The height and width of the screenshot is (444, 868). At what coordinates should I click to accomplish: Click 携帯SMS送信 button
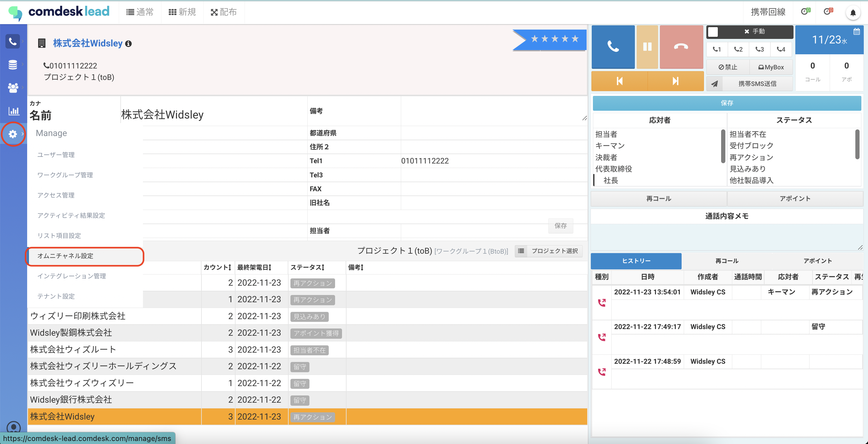[757, 84]
